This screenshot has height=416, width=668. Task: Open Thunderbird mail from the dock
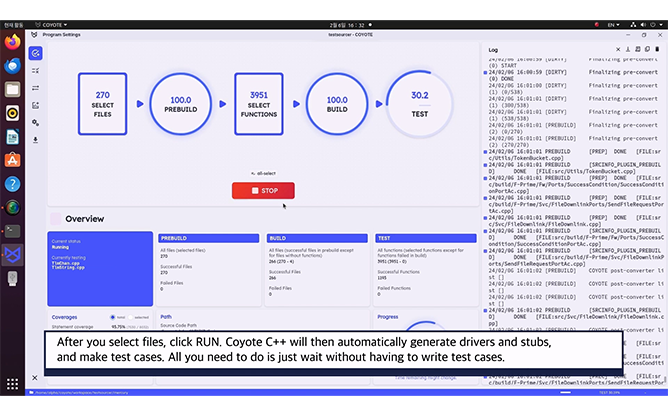pyautogui.click(x=12, y=66)
